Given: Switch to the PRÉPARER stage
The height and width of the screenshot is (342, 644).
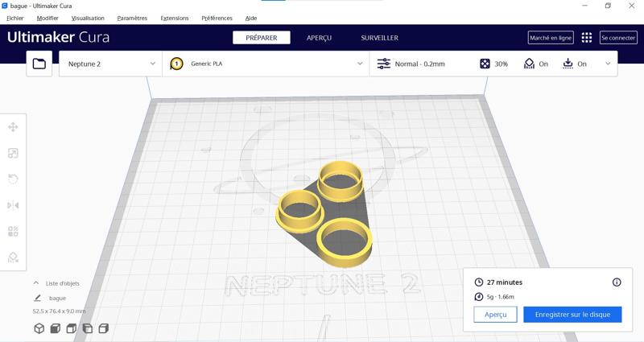Looking at the screenshot, I should [262, 38].
